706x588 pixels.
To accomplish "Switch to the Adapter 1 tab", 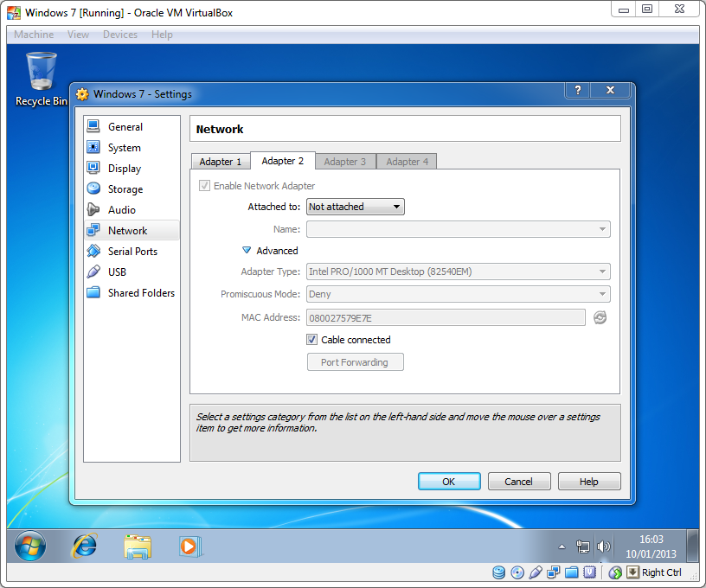I will point(220,162).
